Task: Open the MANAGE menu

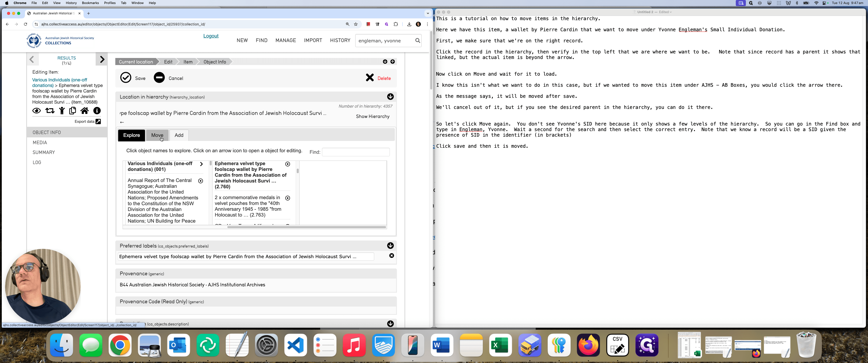Action: pos(285,40)
